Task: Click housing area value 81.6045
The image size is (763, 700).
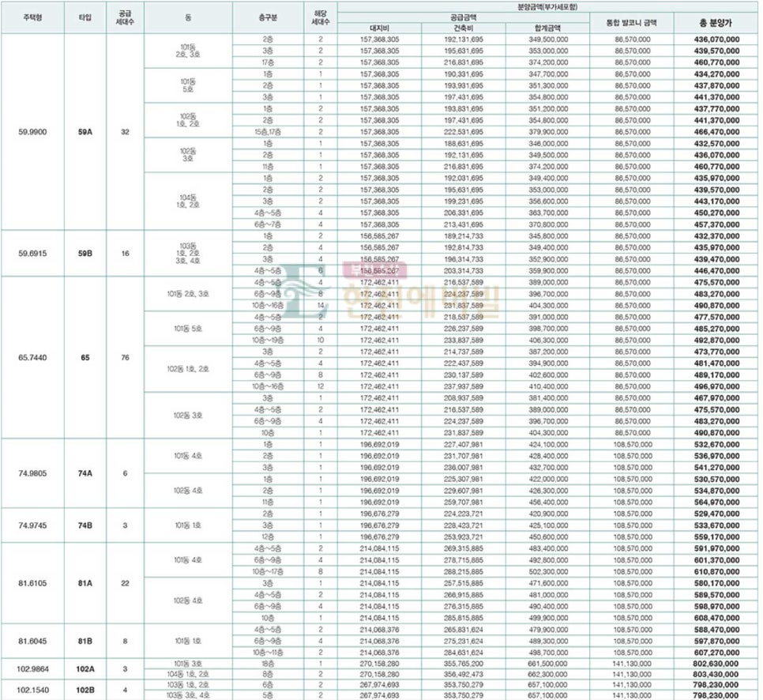Action: tap(32, 641)
